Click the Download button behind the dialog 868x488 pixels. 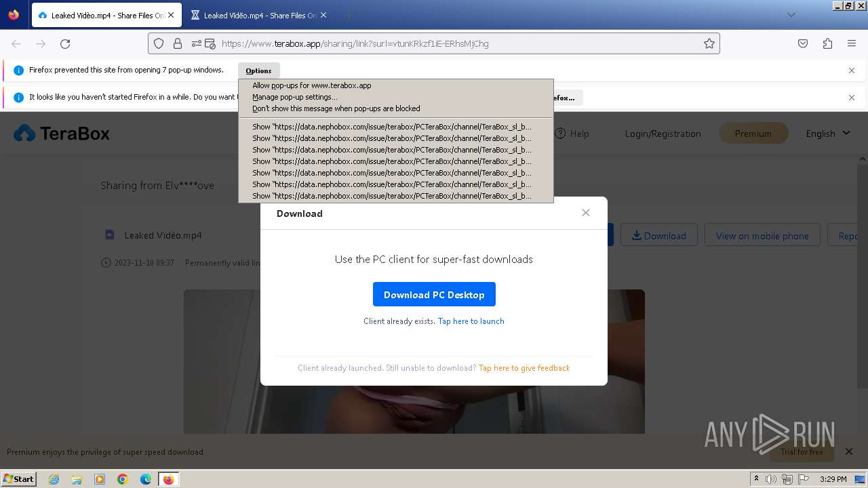pos(658,236)
